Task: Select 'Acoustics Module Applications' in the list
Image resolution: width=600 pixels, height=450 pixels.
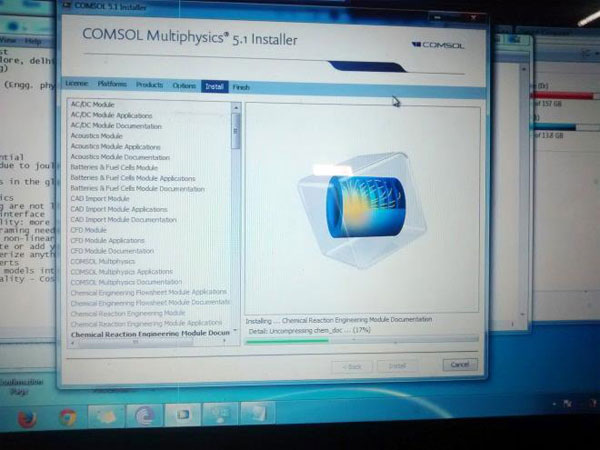Action: pos(115,147)
